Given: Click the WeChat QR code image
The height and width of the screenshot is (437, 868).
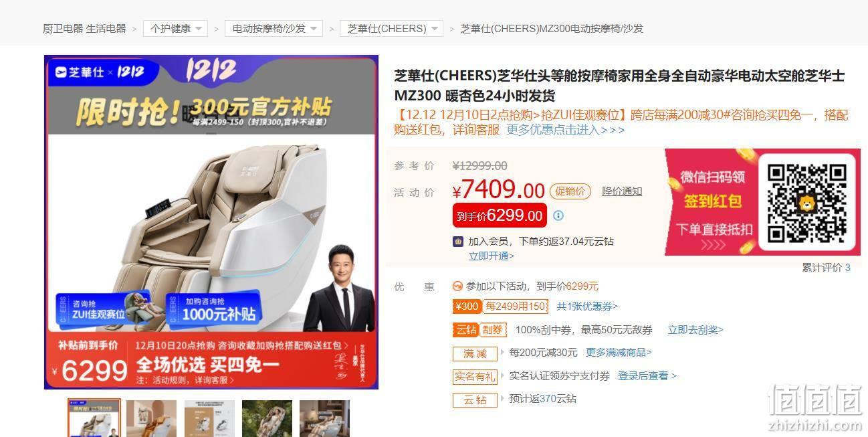Looking at the screenshot, I should (x=806, y=202).
